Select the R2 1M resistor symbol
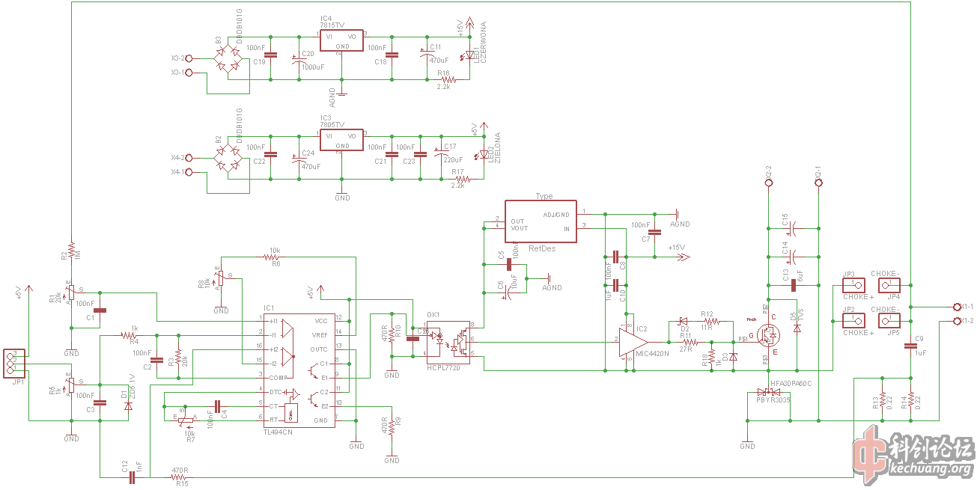Viewport: 980px width, 490px height. point(71,249)
